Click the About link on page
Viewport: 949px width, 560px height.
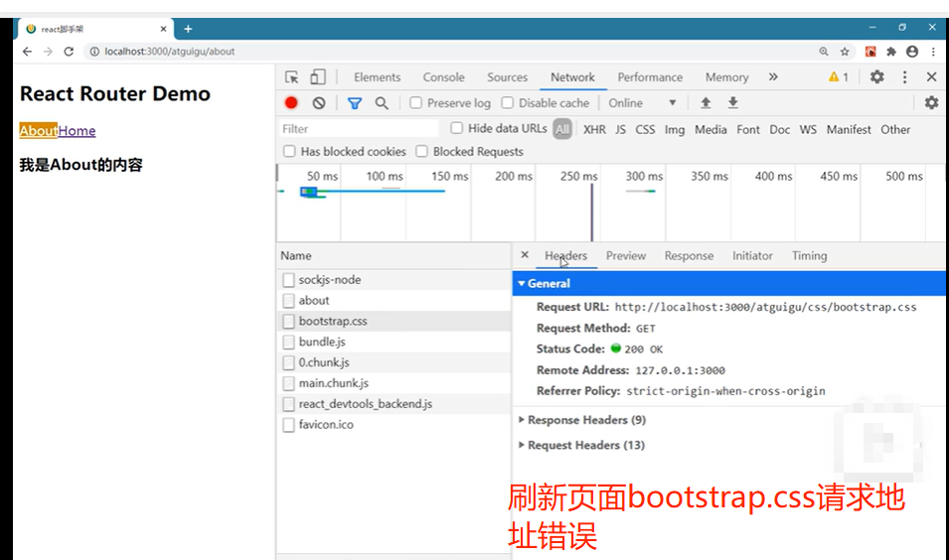pos(39,131)
